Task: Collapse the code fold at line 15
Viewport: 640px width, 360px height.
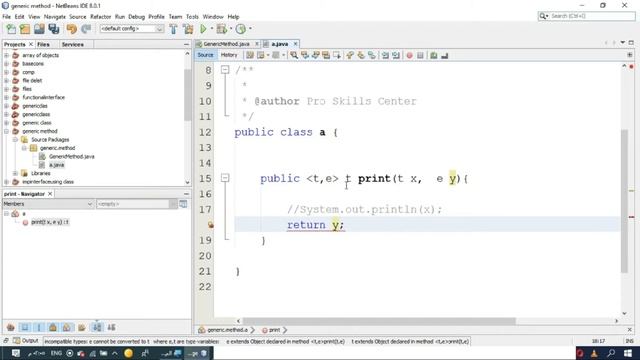Action: pyautogui.click(x=225, y=178)
